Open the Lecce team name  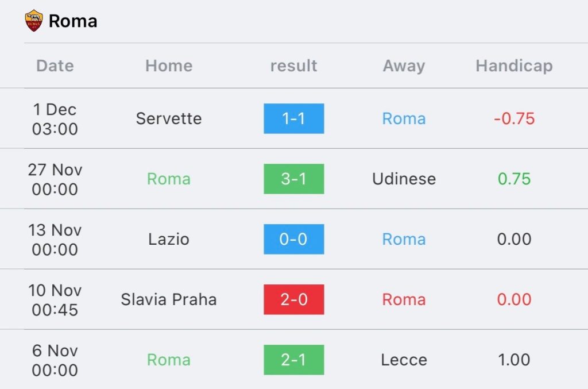click(404, 360)
